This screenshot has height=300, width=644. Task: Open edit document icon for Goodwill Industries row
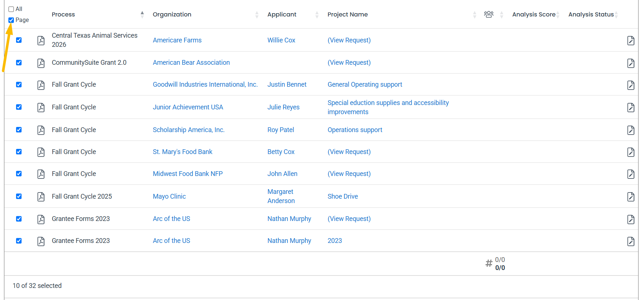coord(630,85)
